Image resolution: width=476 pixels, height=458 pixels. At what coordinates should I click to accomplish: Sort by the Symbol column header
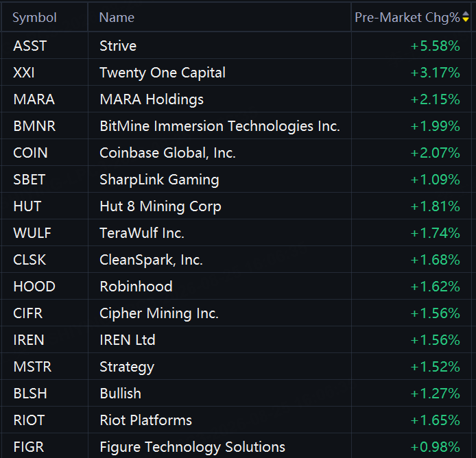click(x=34, y=18)
